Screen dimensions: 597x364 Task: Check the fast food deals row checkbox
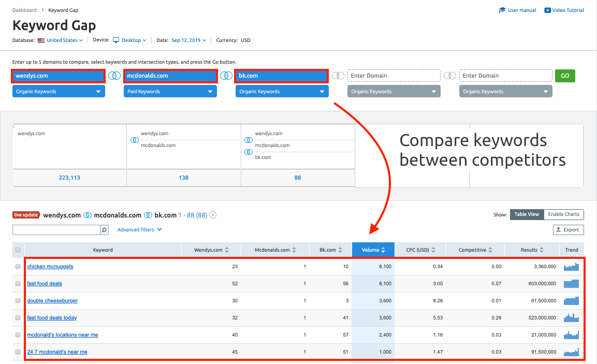tap(18, 284)
